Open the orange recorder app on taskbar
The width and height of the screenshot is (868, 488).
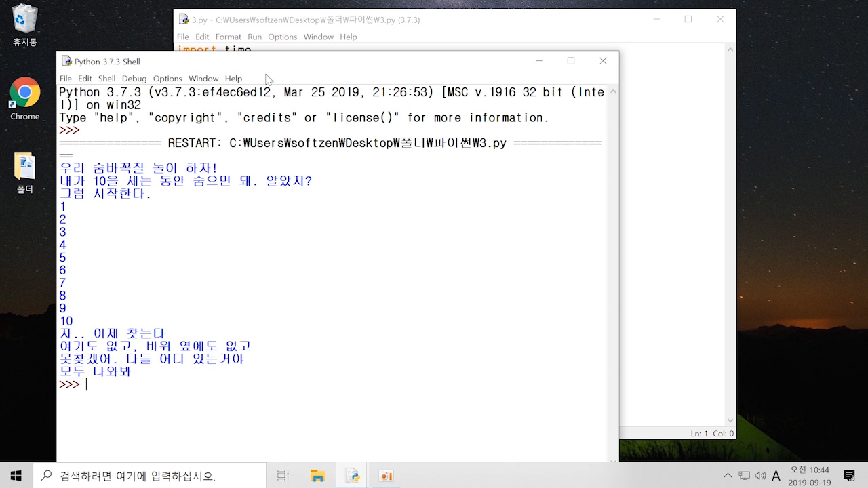(386, 475)
